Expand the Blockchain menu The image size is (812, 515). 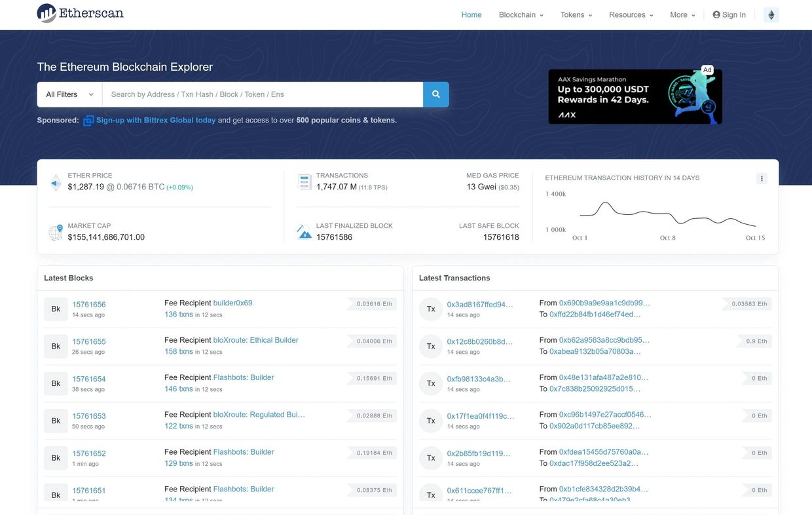pos(521,14)
